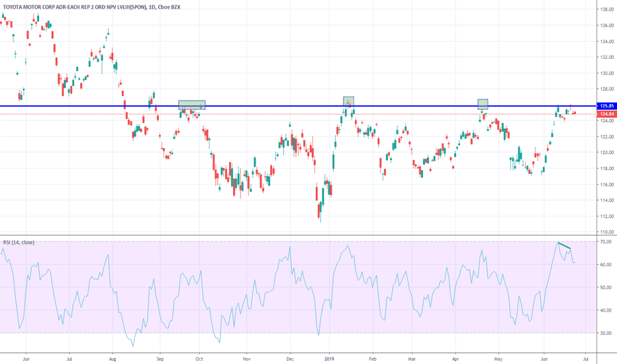617x364 pixels.
Task: Click the 132.00 price axis label
Action: coord(607,57)
